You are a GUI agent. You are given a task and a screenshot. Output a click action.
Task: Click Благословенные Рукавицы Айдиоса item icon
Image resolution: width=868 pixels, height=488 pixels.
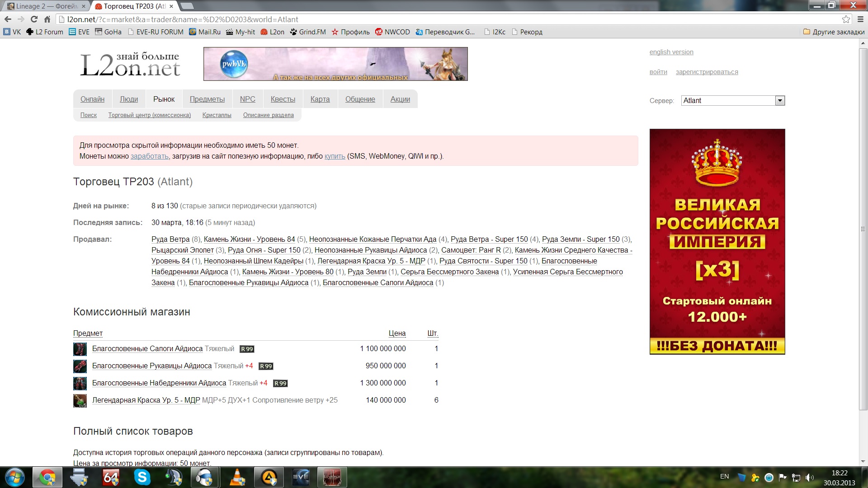coord(80,366)
